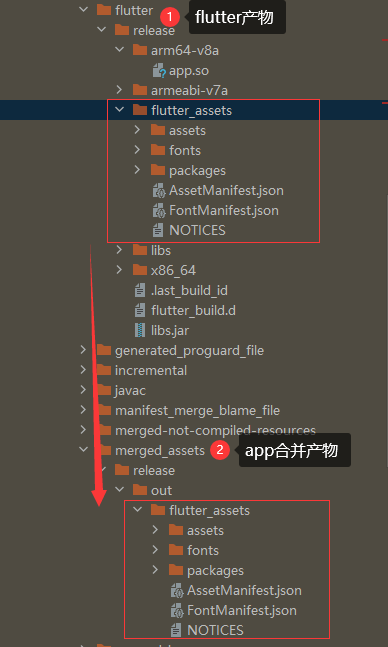
Task: Click the x86_64 folder icon
Action: click(140, 270)
